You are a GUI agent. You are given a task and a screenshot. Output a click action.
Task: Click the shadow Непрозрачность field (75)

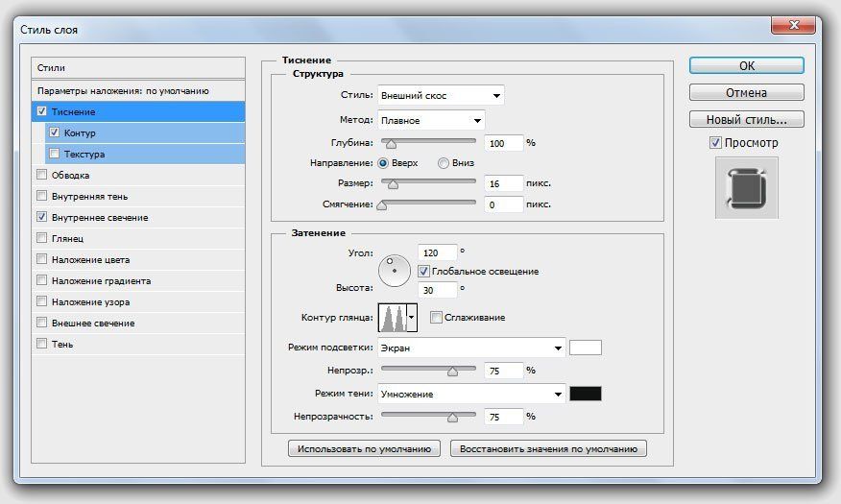[x=504, y=417]
